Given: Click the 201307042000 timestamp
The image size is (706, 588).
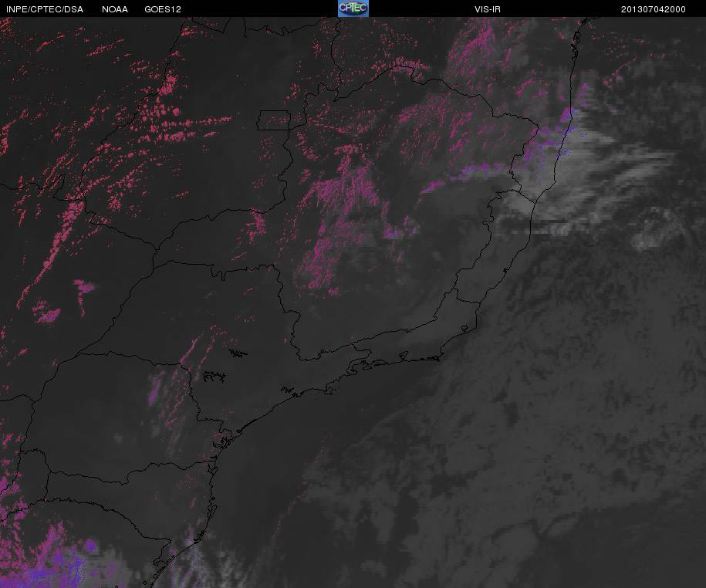Looking at the screenshot, I should [654, 9].
